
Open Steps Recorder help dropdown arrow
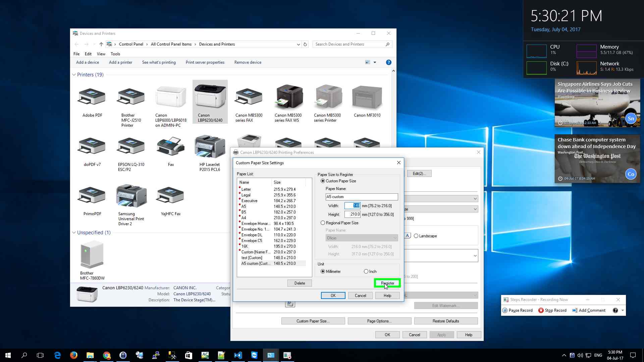click(x=623, y=310)
